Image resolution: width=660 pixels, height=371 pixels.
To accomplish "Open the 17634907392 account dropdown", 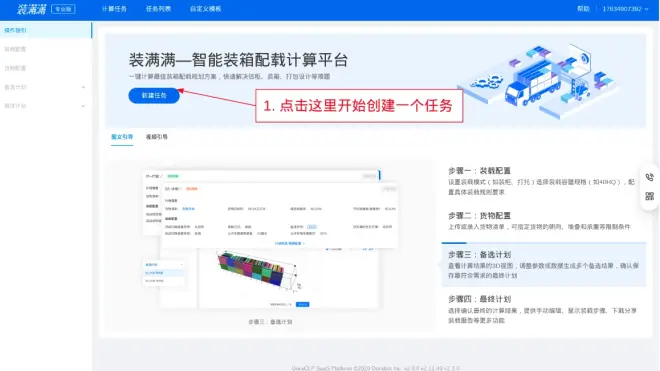I will coord(625,9).
